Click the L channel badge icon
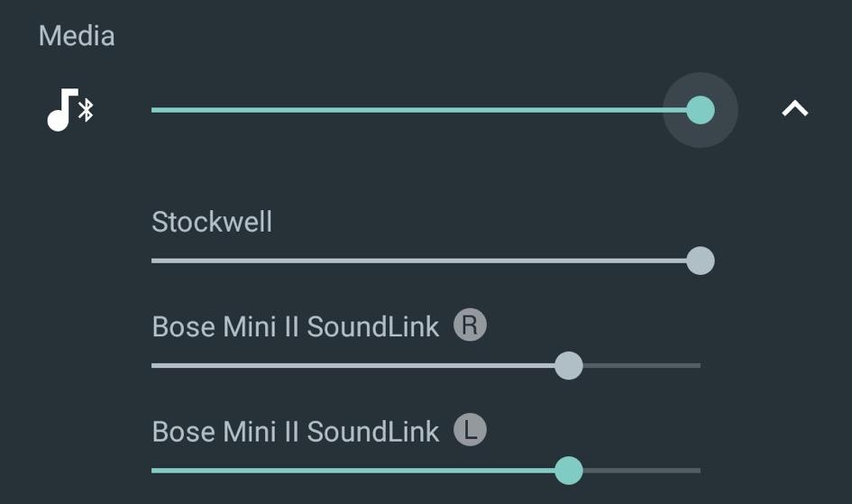 coord(470,429)
